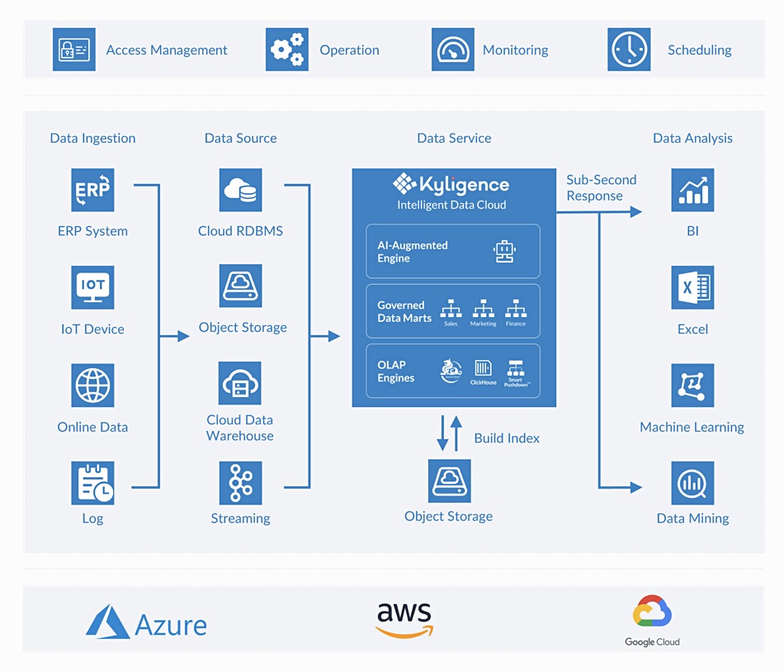Screen dimensions: 784x672
Task: Click the Data Mining icon
Action: (x=692, y=483)
